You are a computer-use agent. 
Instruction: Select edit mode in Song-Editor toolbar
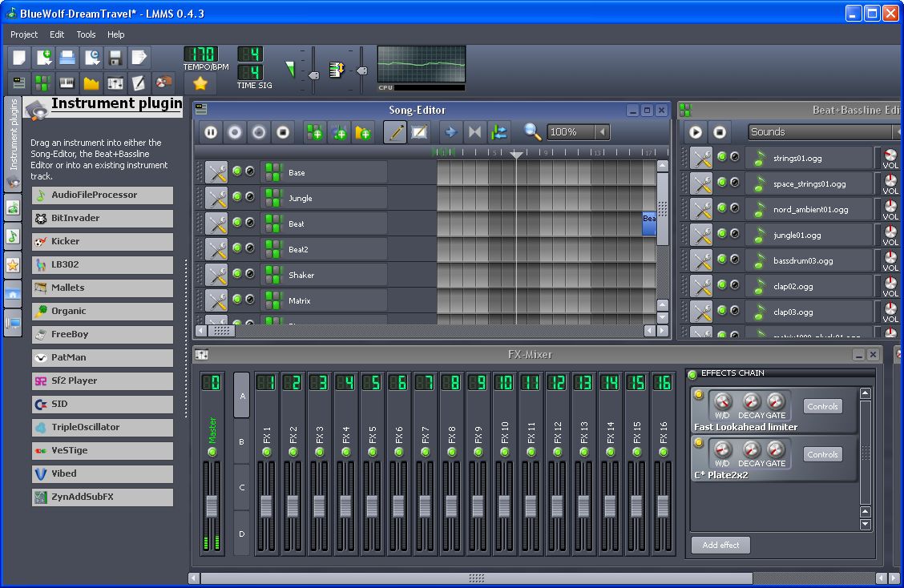point(420,133)
